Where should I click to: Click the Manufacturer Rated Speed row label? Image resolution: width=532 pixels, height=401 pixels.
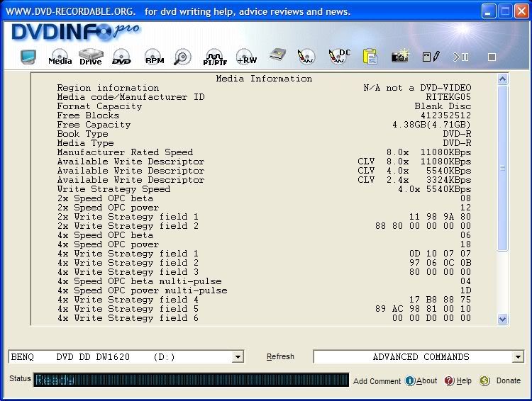(125, 152)
